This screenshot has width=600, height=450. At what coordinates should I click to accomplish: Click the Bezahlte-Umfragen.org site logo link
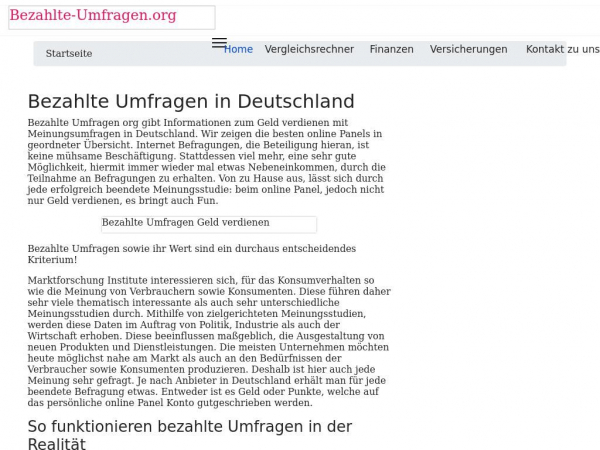tap(112, 18)
